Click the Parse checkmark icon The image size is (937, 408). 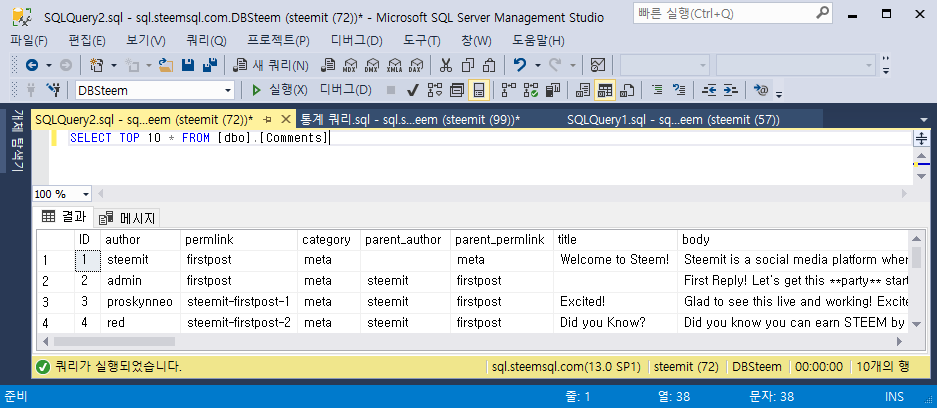[x=412, y=90]
